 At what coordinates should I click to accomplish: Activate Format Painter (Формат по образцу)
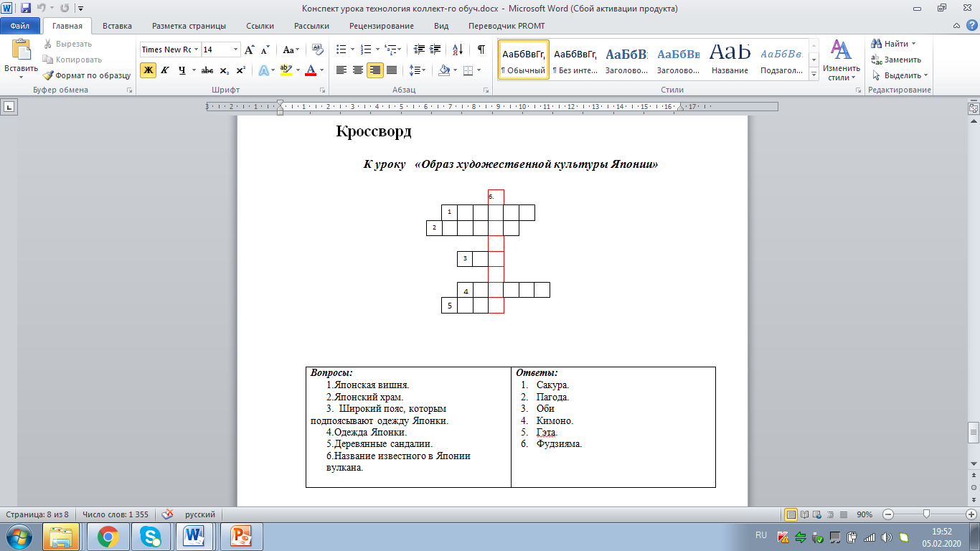click(x=86, y=75)
